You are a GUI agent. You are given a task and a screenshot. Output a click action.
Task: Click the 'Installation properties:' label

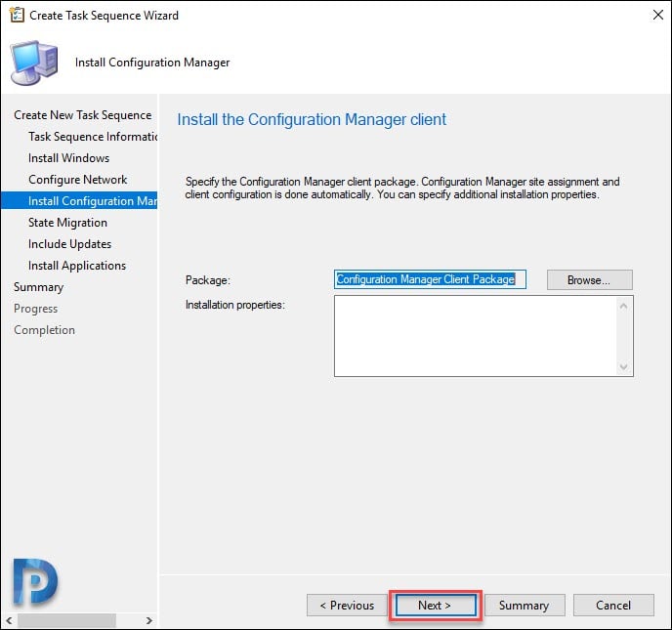(x=234, y=305)
